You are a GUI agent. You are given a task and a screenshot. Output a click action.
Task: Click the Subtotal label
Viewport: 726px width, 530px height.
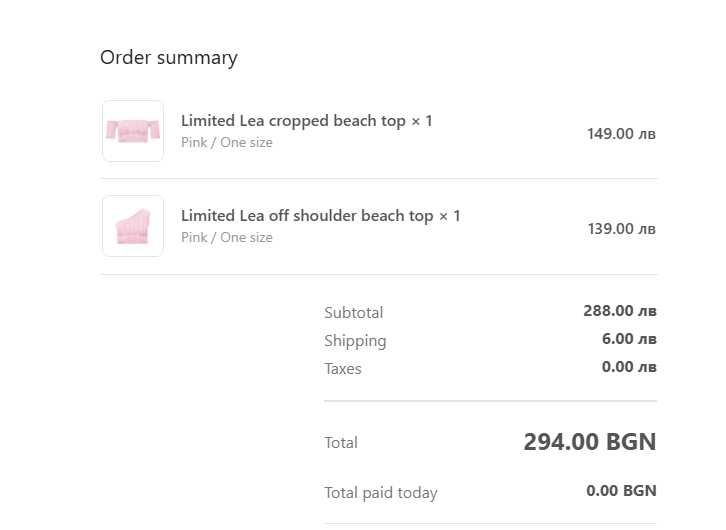[x=354, y=313]
